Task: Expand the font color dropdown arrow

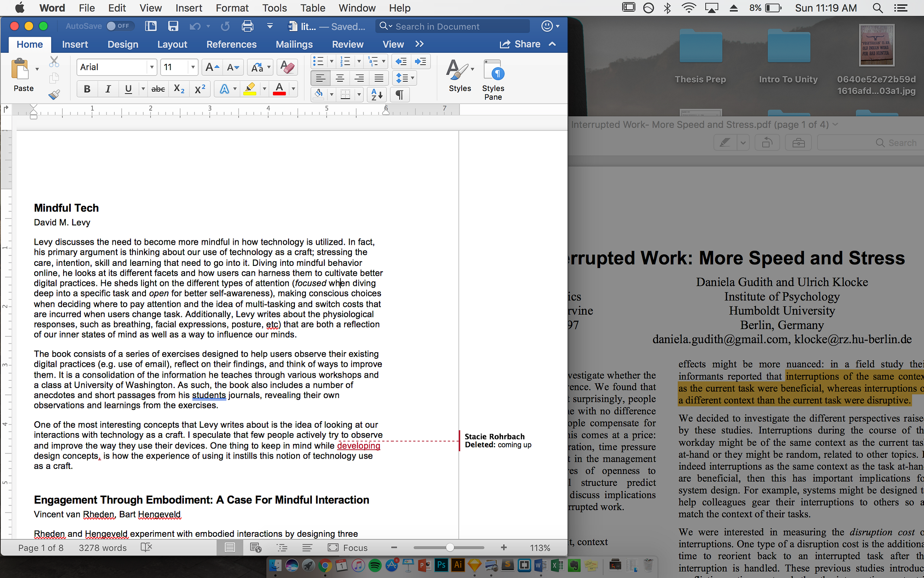Action: (293, 89)
